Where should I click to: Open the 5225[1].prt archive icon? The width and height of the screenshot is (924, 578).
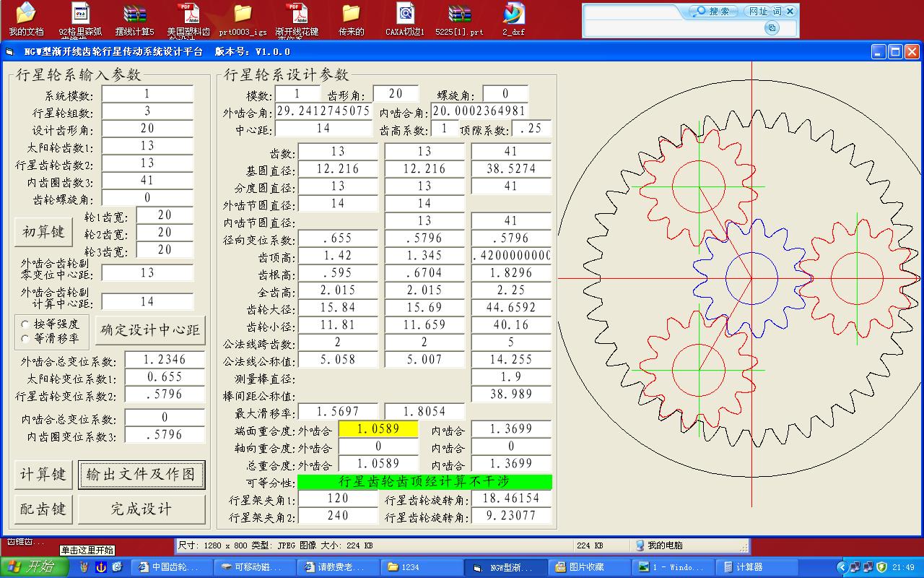(x=459, y=19)
